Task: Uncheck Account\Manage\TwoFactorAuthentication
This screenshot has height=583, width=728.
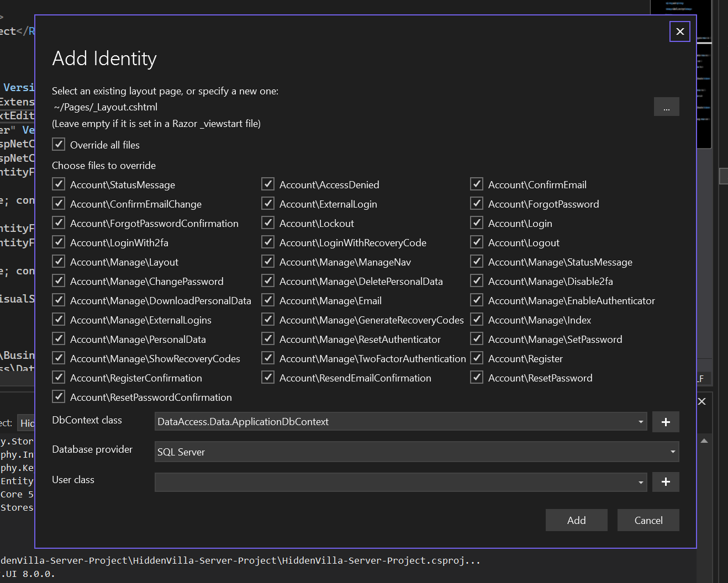Action: [x=268, y=358]
